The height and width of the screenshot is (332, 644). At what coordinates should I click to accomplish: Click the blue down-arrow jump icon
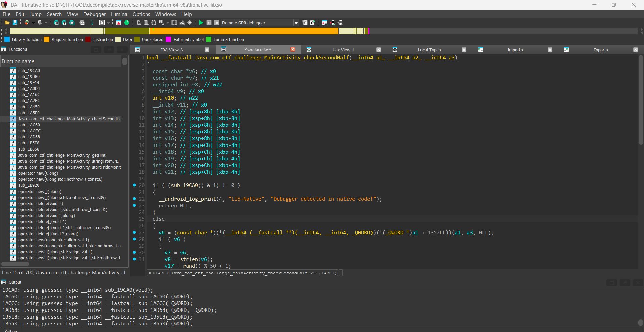pos(92,23)
